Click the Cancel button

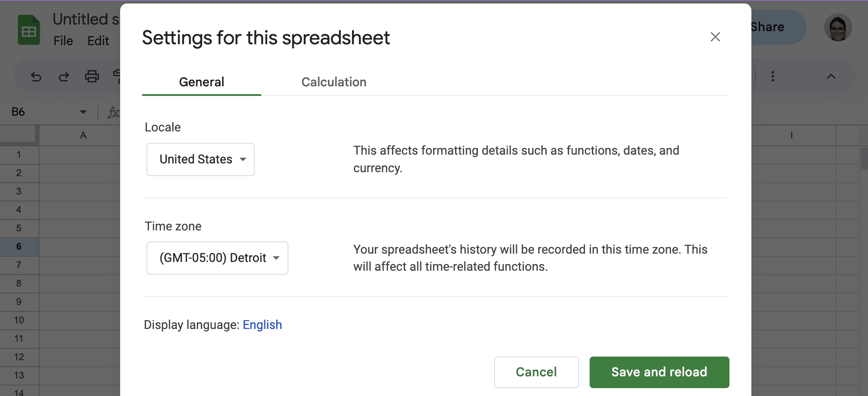click(x=536, y=372)
